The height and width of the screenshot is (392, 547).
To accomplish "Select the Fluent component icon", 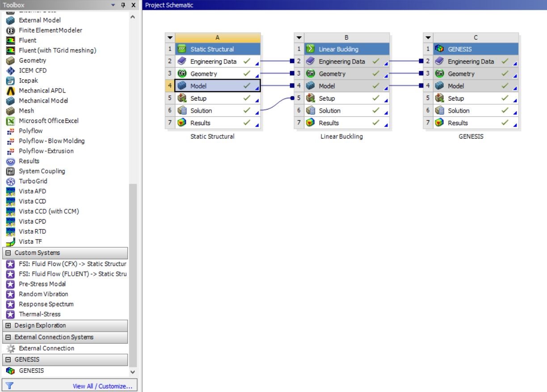I will tap(10, 40).
